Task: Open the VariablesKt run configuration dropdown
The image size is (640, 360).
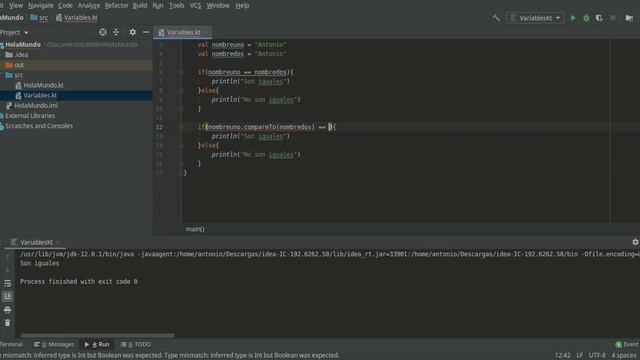Action: pos(535,18)
